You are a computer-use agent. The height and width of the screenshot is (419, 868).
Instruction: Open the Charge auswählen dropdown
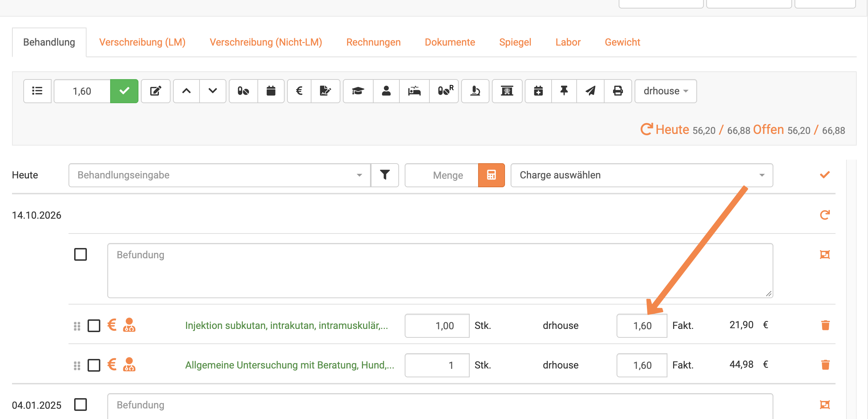click(642, 175)
